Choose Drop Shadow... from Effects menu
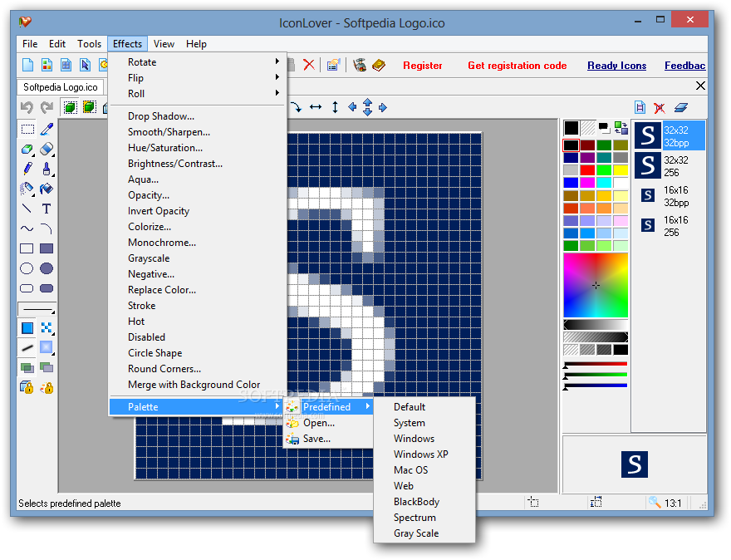Viewport: 731px width, 560px height. (x=161, y=116)
